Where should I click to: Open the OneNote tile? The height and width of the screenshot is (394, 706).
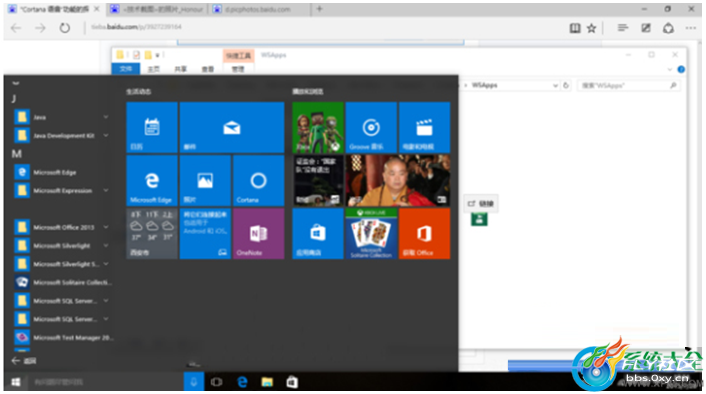pyautogui.click(x=258, y=234)
